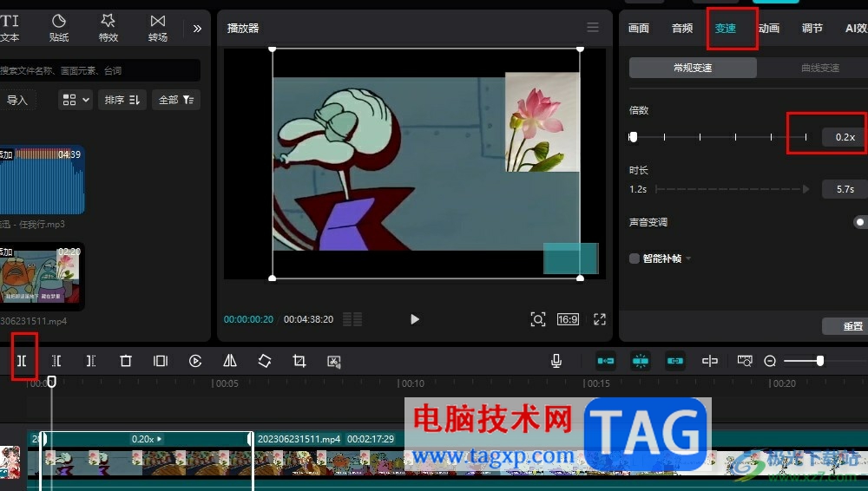Select 曲线变速 curve speed mode
The height and width of the screenshot is (491, 868).
820,68
